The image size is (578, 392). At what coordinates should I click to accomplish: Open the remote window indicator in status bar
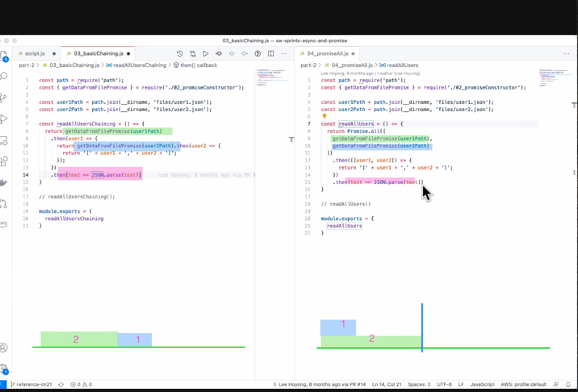coord(2,384)
